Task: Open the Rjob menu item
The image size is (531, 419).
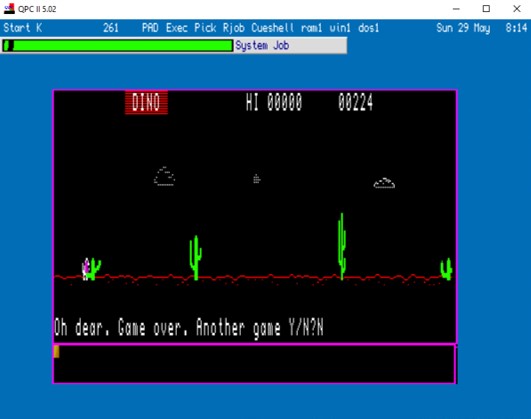Action: point(234,28)
